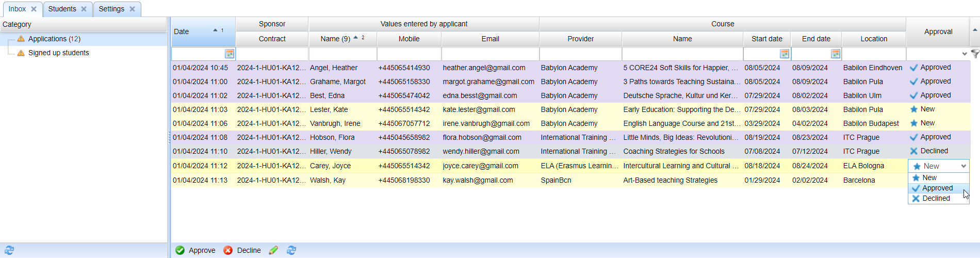Click the filter funnel icon
980x258 pixels.
point(975,54)
